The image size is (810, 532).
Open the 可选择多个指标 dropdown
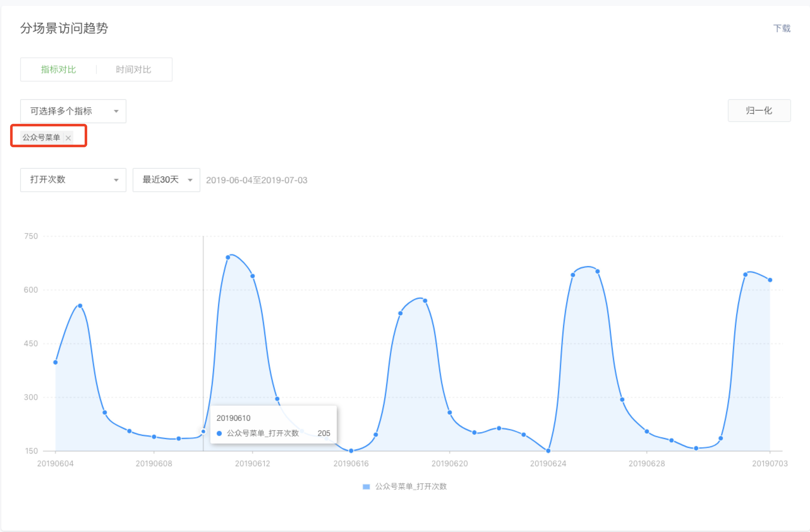(x=73, y=111)
